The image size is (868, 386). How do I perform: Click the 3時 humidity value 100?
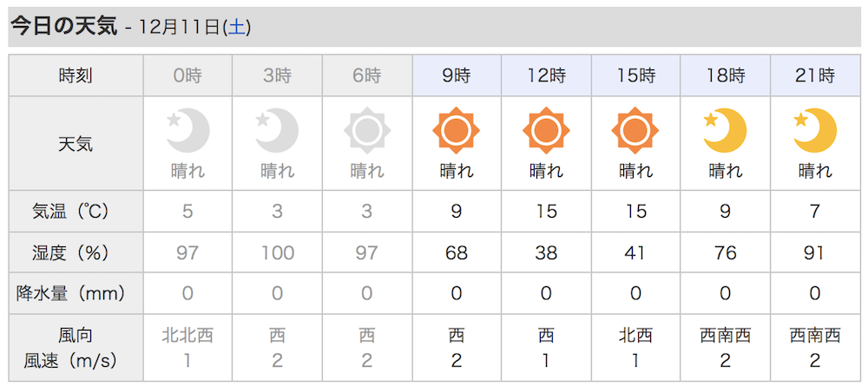[277, 252]
